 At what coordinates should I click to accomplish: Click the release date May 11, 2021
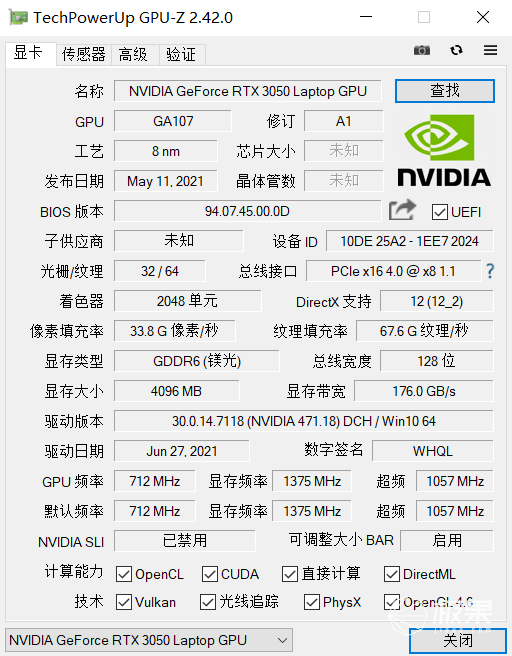[166, 181]
